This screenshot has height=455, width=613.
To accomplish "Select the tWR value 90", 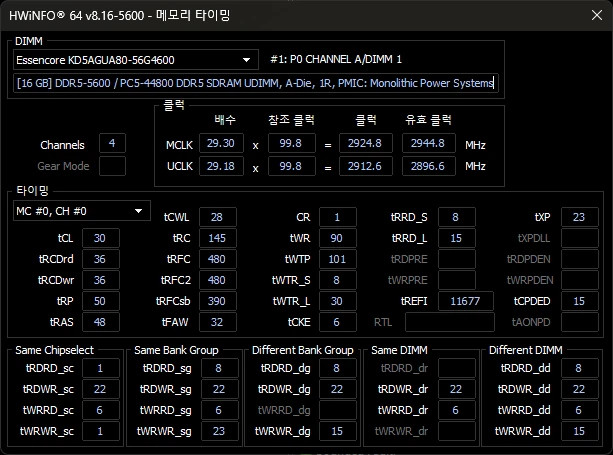I will [338, 238].
